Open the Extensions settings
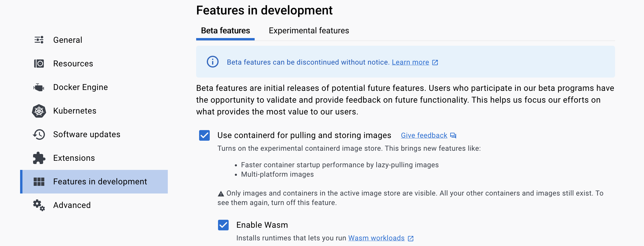 tap(94, 158)
